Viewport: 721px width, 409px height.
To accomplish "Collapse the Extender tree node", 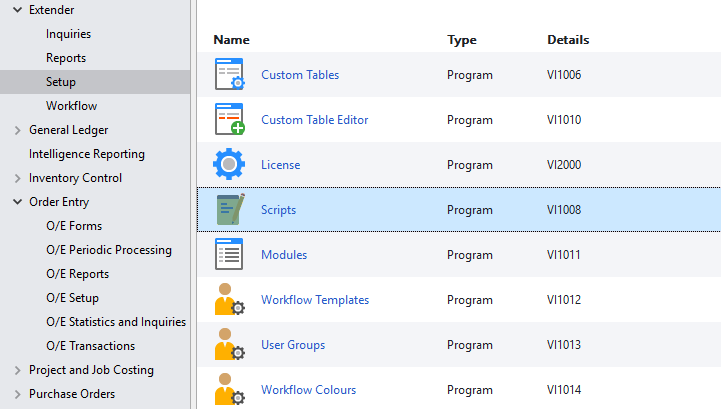I will tap(17, 10).
